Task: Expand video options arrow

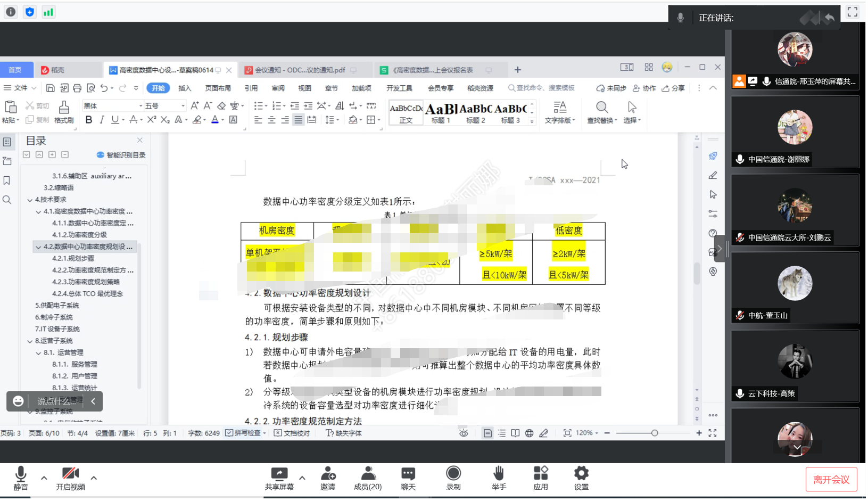Action: 94,478
